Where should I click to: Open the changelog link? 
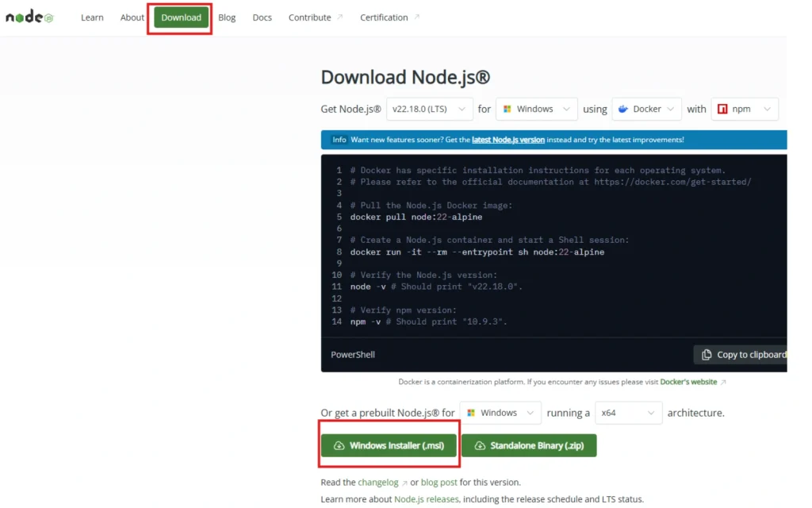click(x=378, y=482)
